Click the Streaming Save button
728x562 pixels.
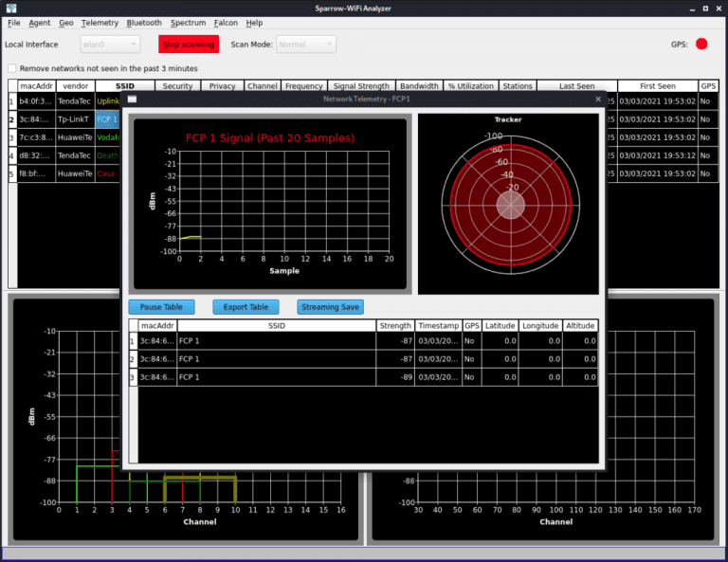(x=331, y=307)
